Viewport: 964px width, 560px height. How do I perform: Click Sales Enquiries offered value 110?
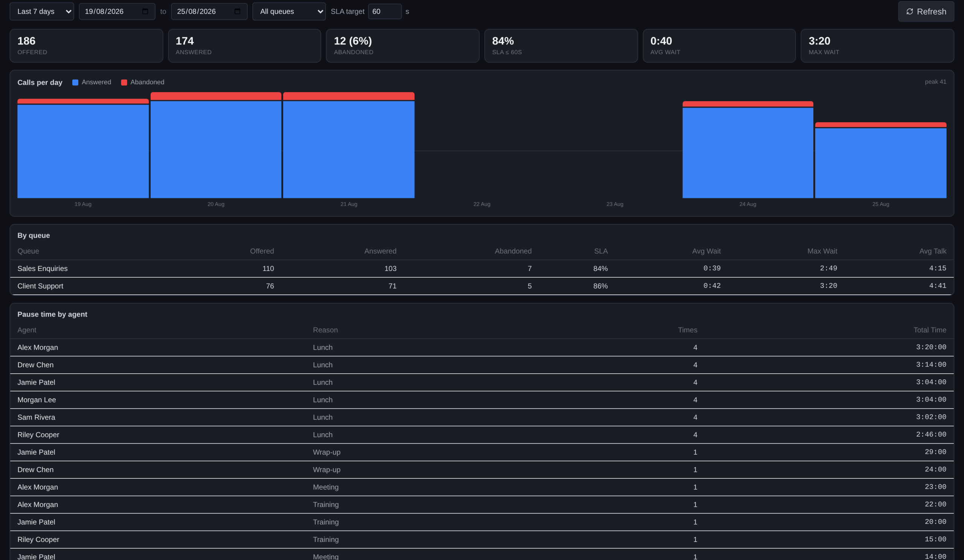[x=268, y=269]
